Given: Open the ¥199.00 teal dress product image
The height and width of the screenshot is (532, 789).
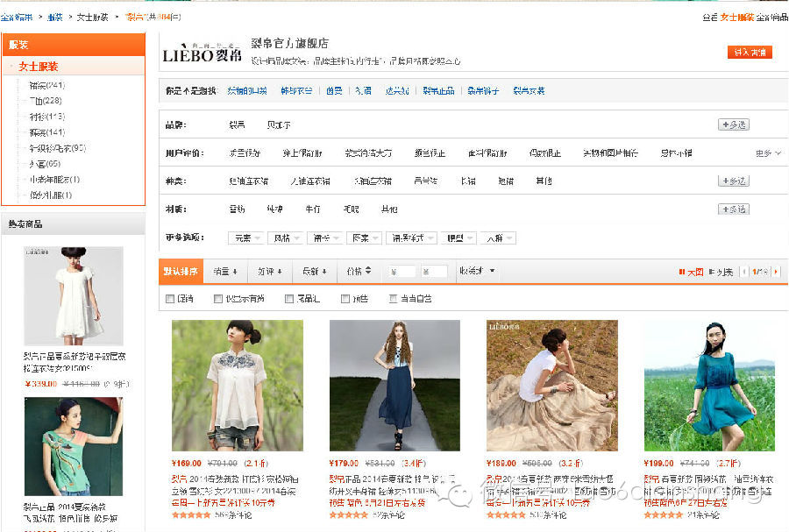Looking at the screenshot, I should click(x=709, y=386).
